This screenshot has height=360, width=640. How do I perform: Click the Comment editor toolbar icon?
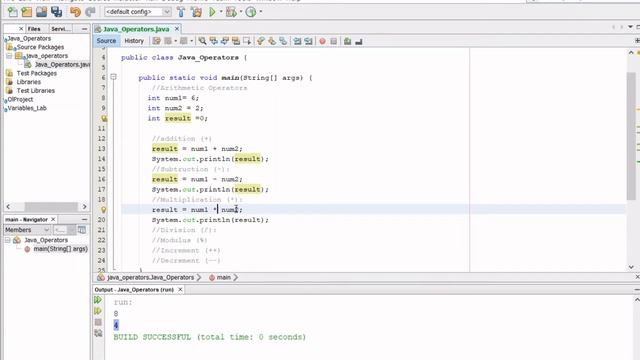347,41
